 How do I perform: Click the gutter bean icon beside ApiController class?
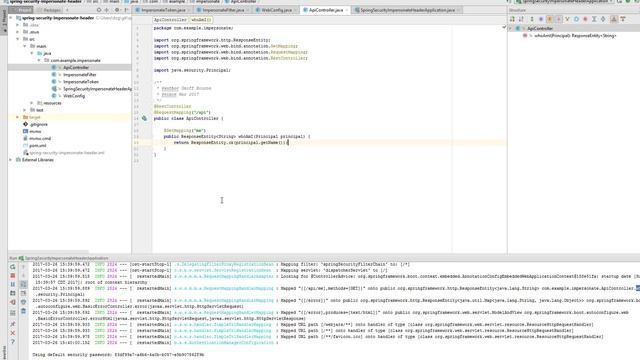[x=144, y=118]
